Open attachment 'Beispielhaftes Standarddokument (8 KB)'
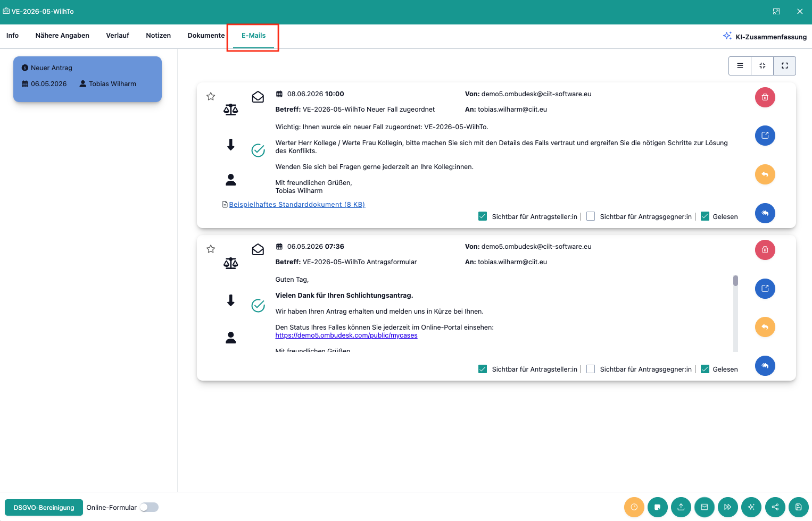The image size is (812, 521). [x=297, y=205]
